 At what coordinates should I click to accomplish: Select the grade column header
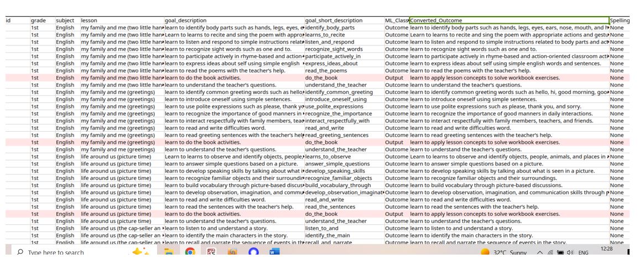pos(43,20)
